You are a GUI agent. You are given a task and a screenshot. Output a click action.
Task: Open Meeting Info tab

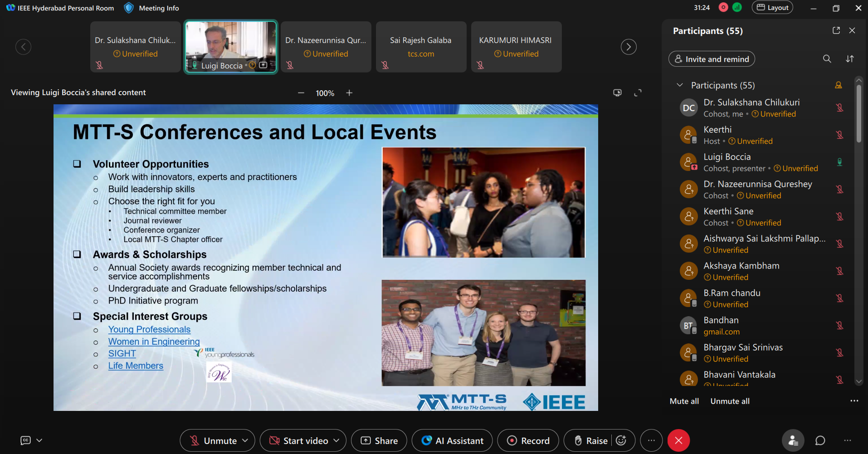click(152, 8)
